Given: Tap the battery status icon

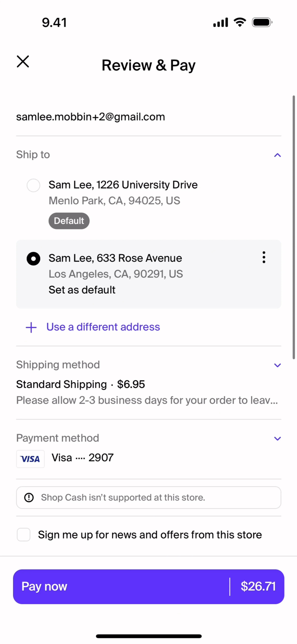Looking at the screenshot, I should click(x=262, y=22).
